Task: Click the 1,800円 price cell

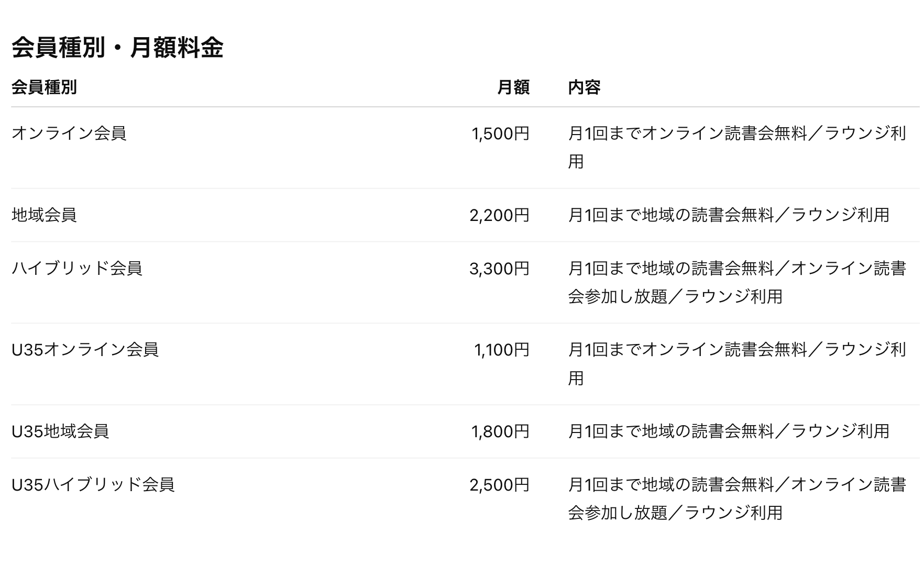Action: click(500, 431)
